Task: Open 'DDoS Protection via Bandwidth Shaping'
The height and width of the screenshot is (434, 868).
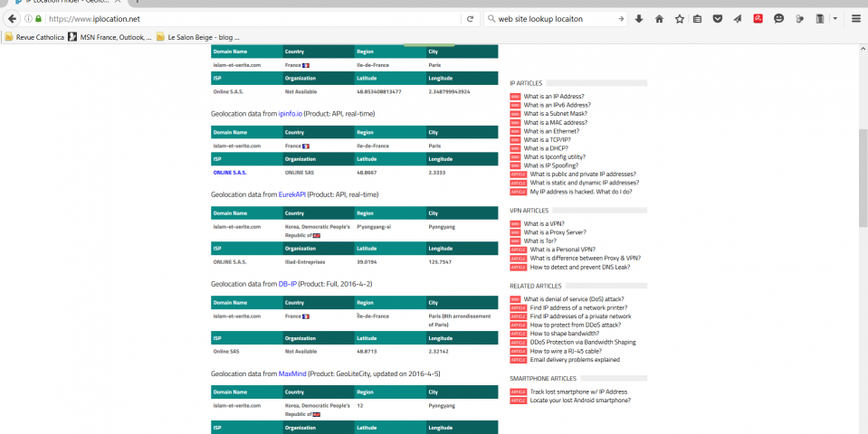Action: (583, 342)
